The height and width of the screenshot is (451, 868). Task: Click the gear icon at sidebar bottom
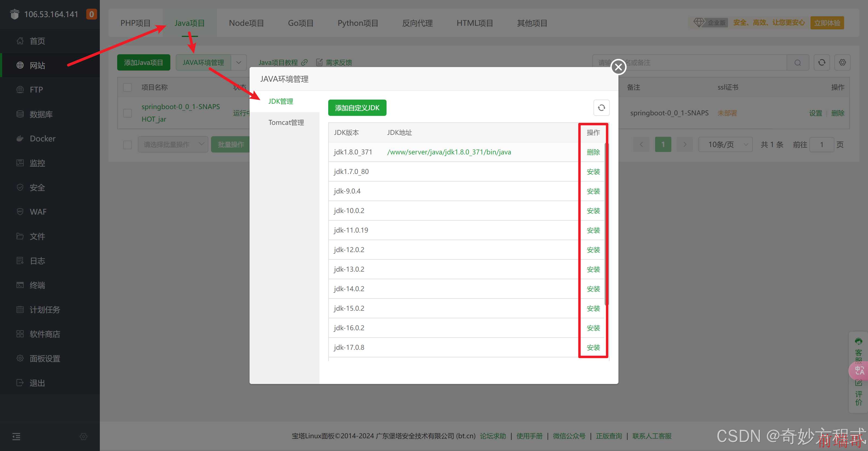tap(84, 437)
